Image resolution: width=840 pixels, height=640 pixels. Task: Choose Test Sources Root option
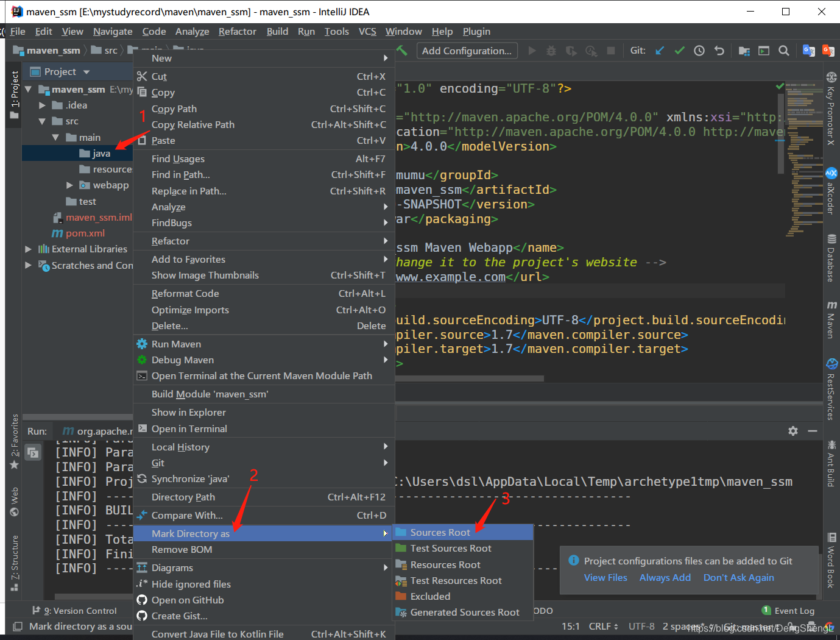pos(463,549)
